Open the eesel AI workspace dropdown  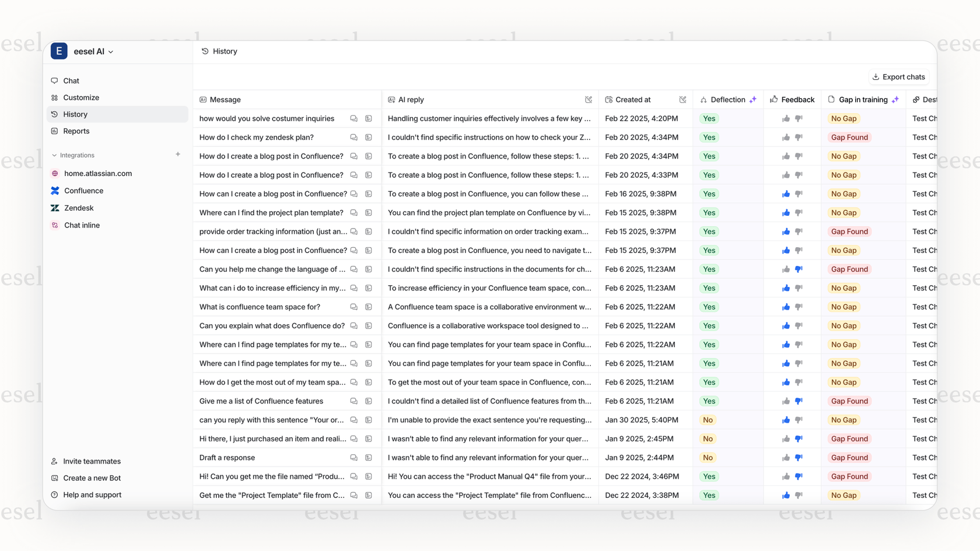(x=91, y=51)
